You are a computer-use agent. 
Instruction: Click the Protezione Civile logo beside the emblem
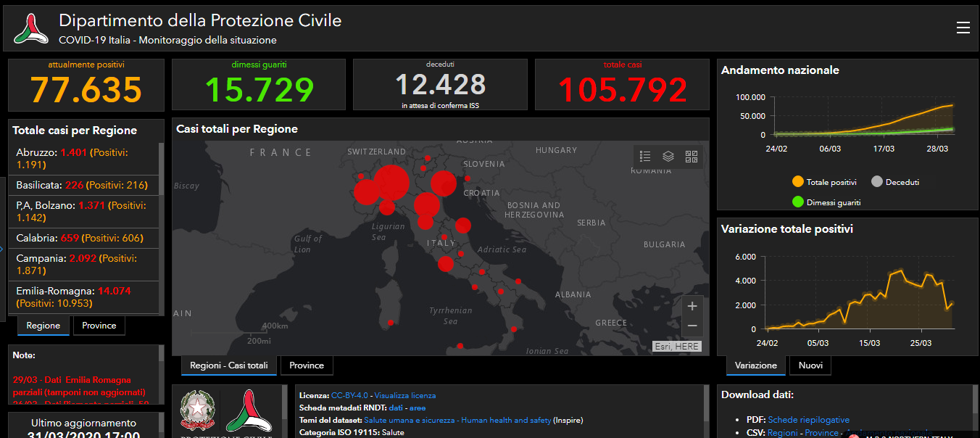[x=249, y=410]
